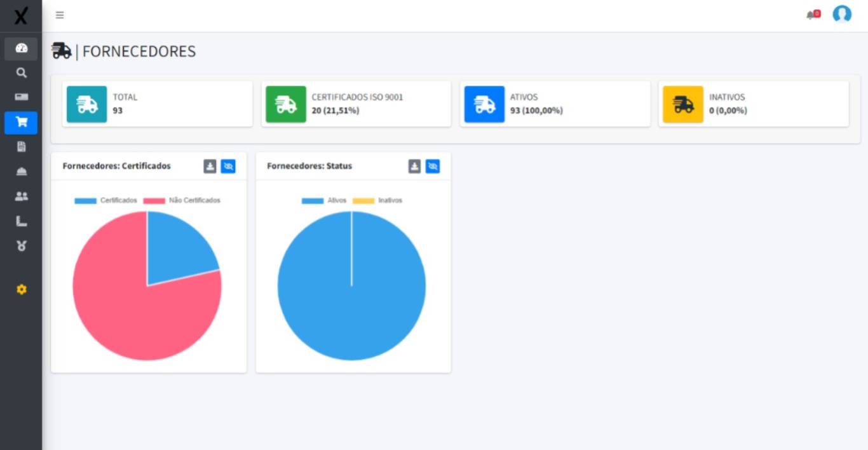Hide the Fornecedores: Certificados chart
The image size is (868, 450).
tap(228, 167)
